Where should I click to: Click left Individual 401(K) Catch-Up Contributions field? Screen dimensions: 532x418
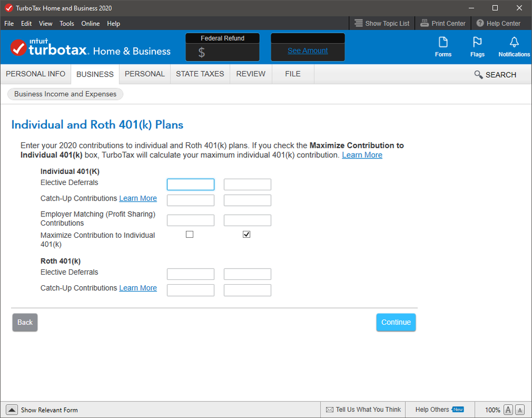(x=191, y=200)
